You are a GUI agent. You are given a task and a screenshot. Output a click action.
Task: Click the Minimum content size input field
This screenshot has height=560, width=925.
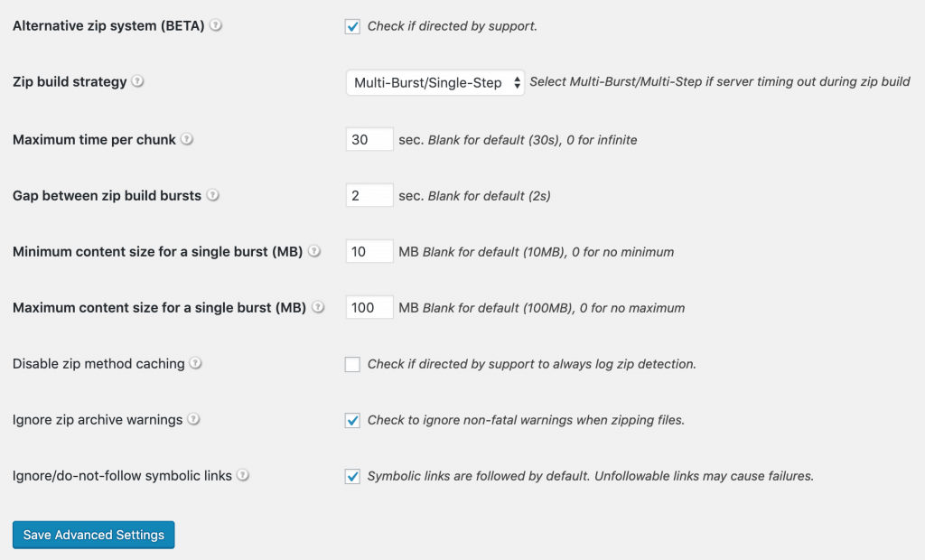[x=369, y=251]
